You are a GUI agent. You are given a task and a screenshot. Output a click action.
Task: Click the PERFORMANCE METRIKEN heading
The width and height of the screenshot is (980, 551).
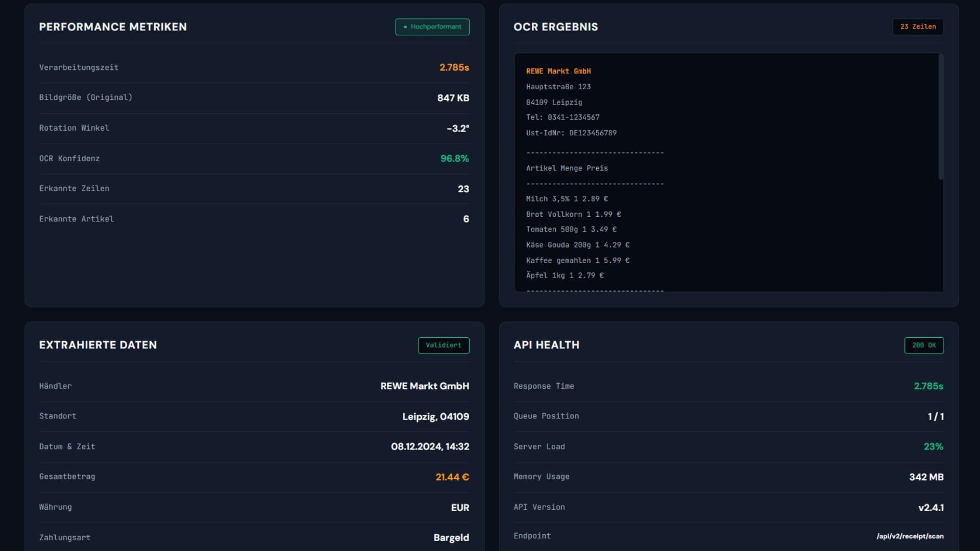113,27
